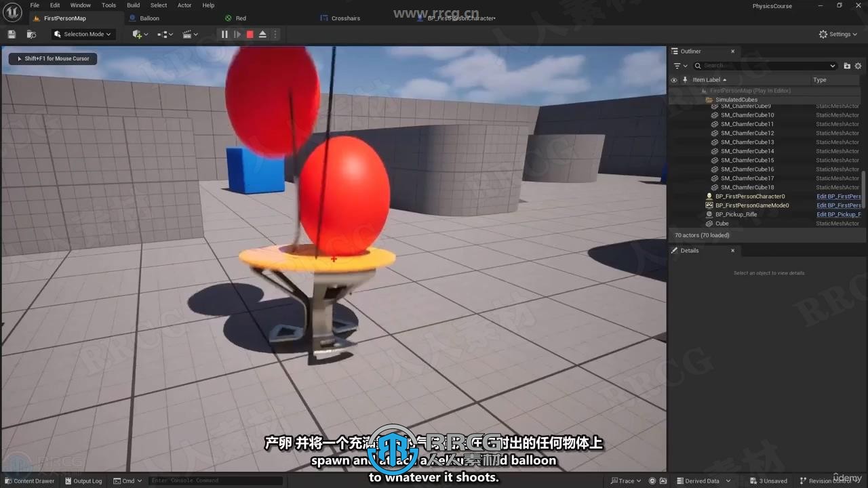
Task: Select SM_ChamferCube16 in the Outliner
Action: pyautogui.click(x=747, y=169)
